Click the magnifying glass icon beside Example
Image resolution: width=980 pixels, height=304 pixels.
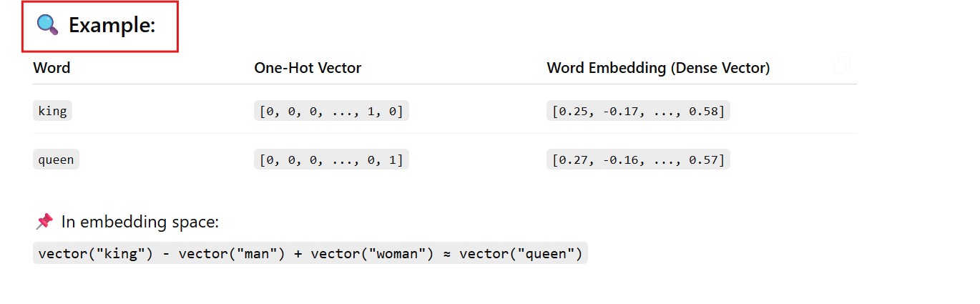pos(48,24)
